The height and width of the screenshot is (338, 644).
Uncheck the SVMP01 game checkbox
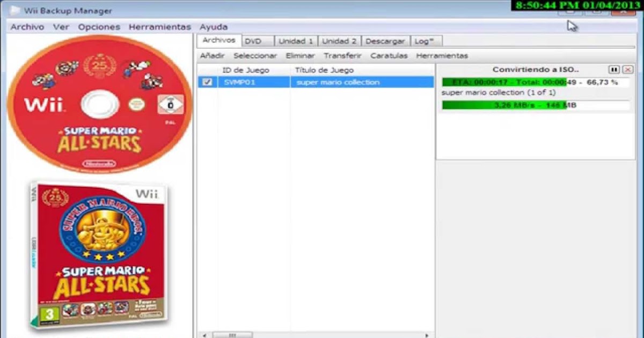pos(207,82)
